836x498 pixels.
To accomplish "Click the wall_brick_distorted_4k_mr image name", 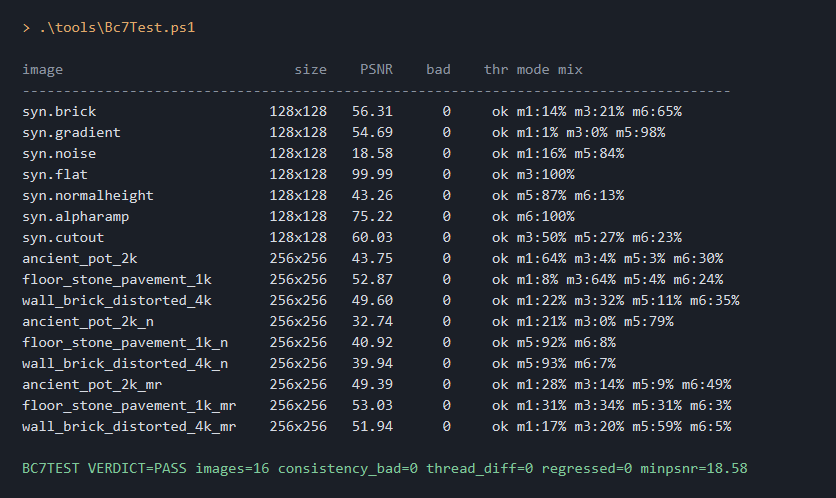I will (129, 427).
